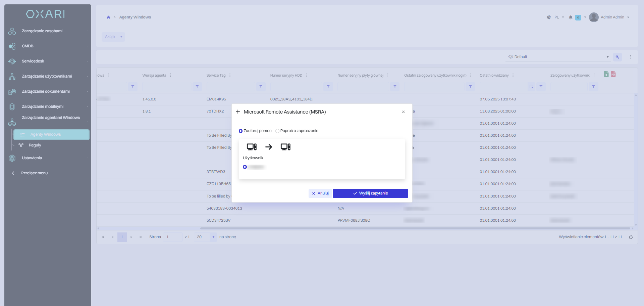Click the theme gear icon in header
This screenshot has width=644, height=306.
tap(549, 17)
